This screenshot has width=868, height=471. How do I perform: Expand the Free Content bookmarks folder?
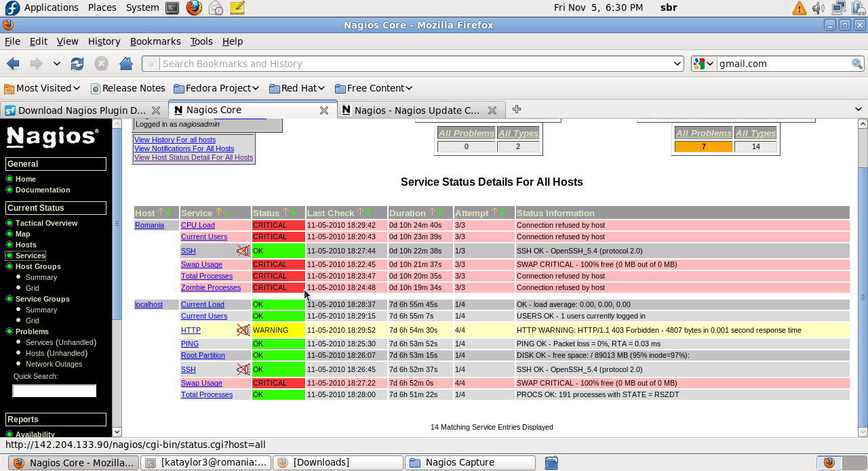374,88
